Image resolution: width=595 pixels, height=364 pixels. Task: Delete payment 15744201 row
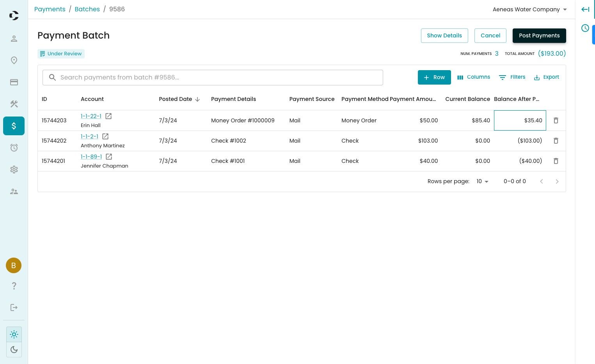(x=556, y=161)
